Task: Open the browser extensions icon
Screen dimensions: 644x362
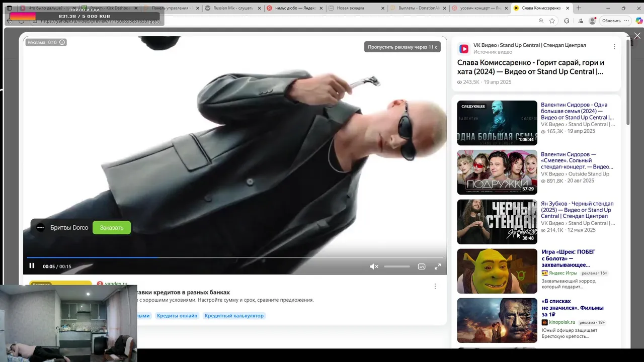Action: (x=567, y=21)
